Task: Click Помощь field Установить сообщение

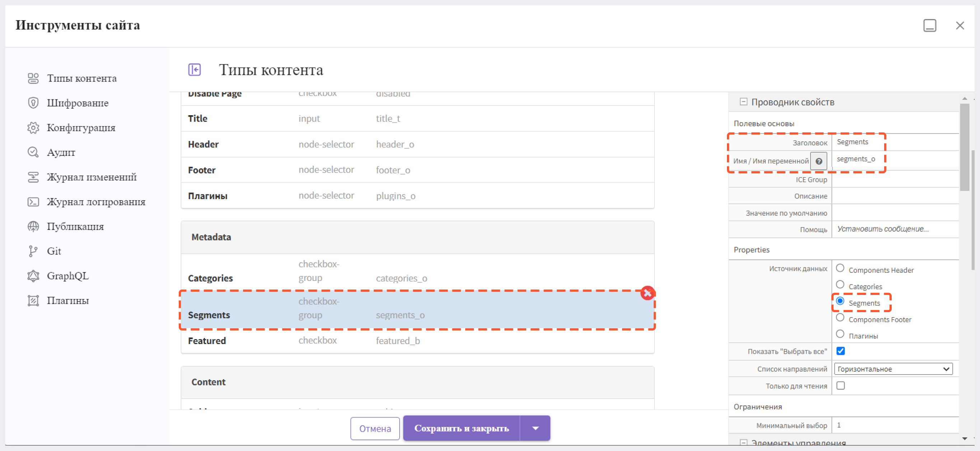Action: point(895,229)
